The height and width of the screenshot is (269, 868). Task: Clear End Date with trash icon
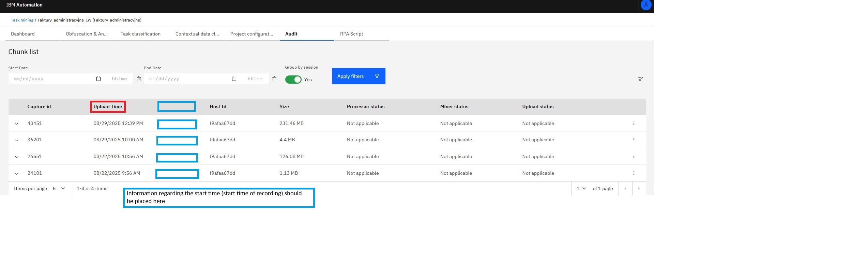(x=274, y=79)
